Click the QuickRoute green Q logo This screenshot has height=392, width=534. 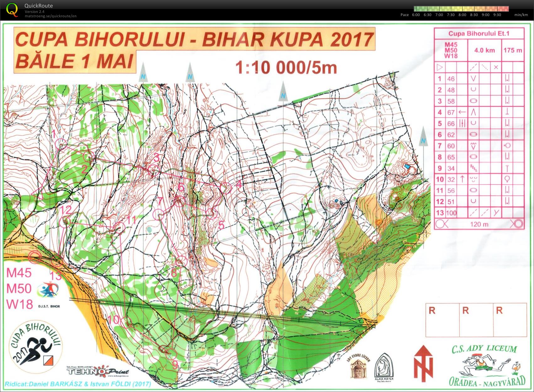point(12,9)
